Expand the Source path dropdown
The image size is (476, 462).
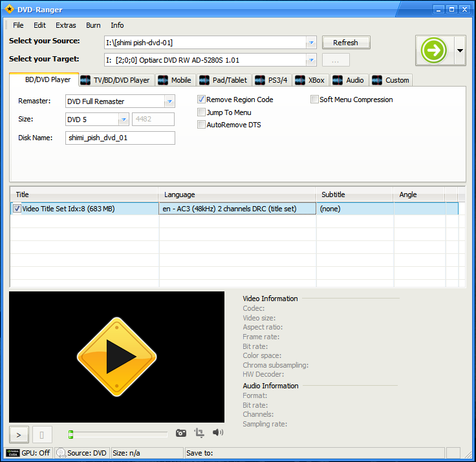click(x=311, y=43)
